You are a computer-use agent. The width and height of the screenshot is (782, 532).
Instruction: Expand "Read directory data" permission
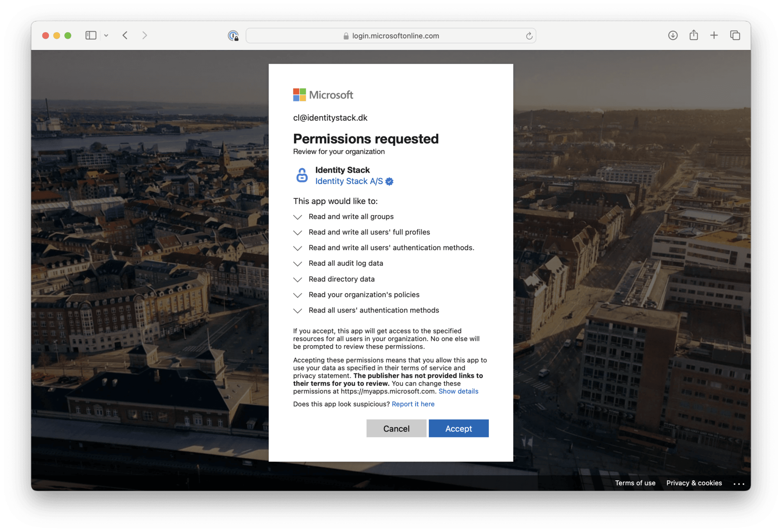pyautogui.click(x=298, y=279)
